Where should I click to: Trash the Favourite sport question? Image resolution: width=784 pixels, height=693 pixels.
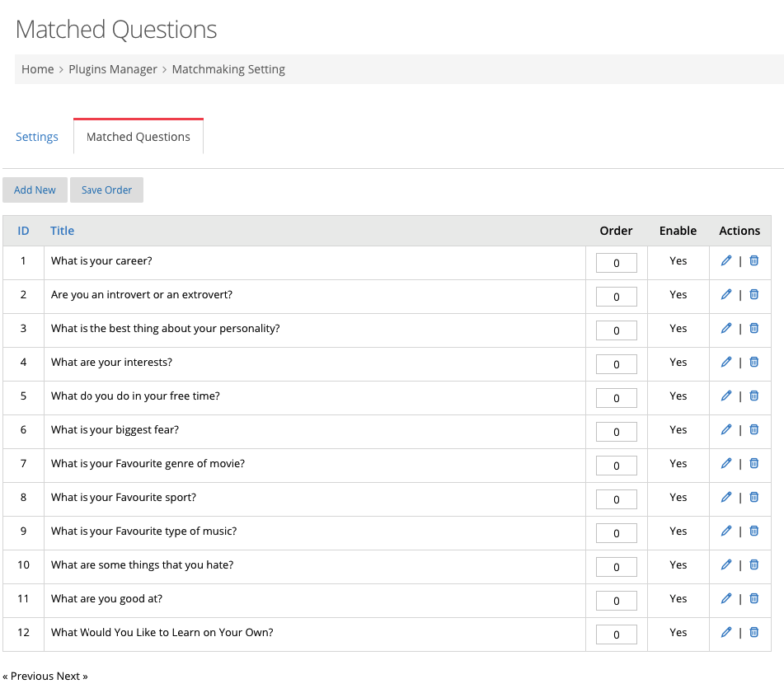coord(754,497)
